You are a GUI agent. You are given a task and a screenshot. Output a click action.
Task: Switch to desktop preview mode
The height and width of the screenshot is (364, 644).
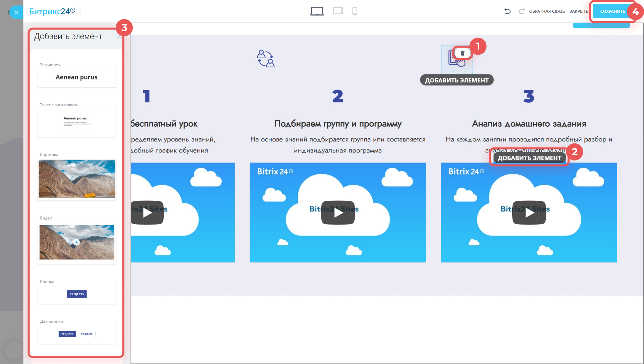coord(317,11)
